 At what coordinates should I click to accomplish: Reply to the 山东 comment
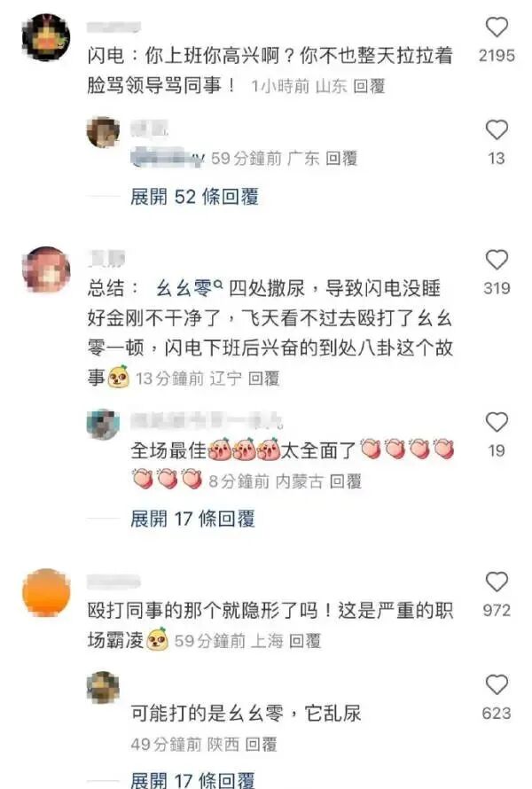click(x=369, y=87)
